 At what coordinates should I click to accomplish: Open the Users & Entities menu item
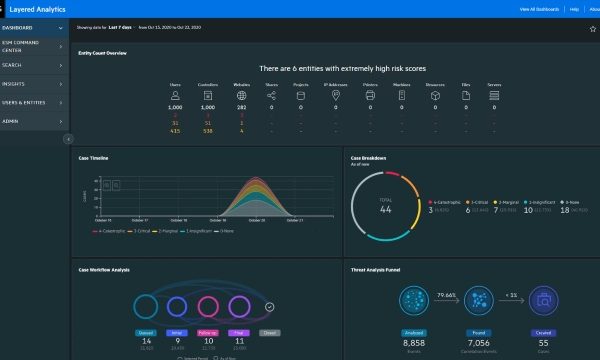tap(33, 103)
